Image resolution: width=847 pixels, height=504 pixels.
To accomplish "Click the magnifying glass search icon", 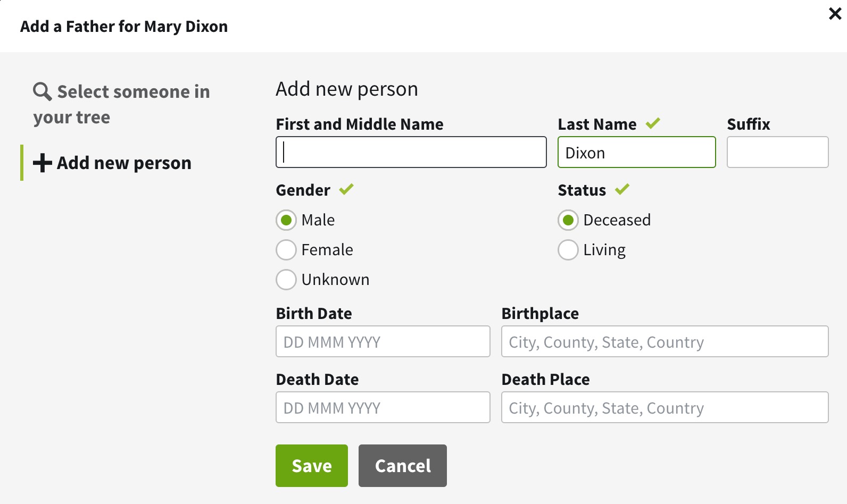I will 42,91.
